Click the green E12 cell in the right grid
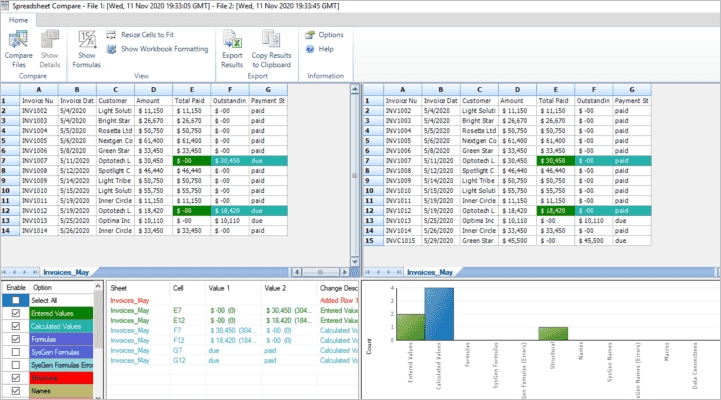The width and height of the screenshot is (721, 400). pyautogui.click(x=555, y=211)
